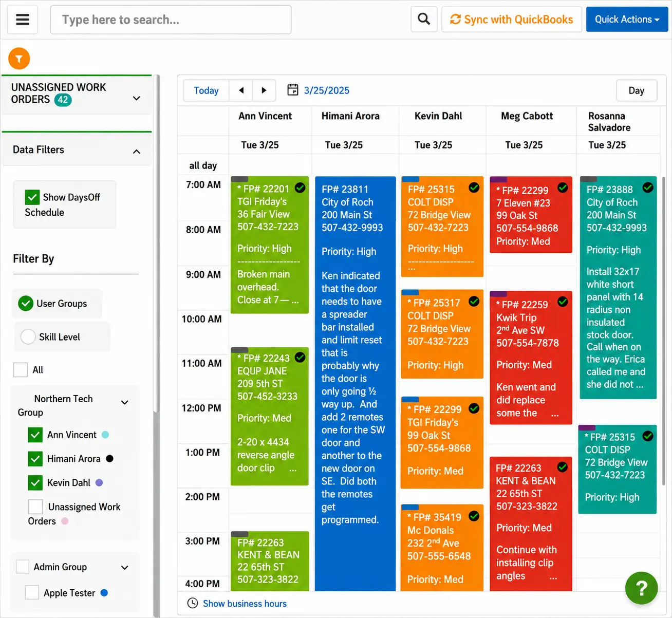
Task: Collapse the Data Filters section
Action: click(x=136, y=151)
